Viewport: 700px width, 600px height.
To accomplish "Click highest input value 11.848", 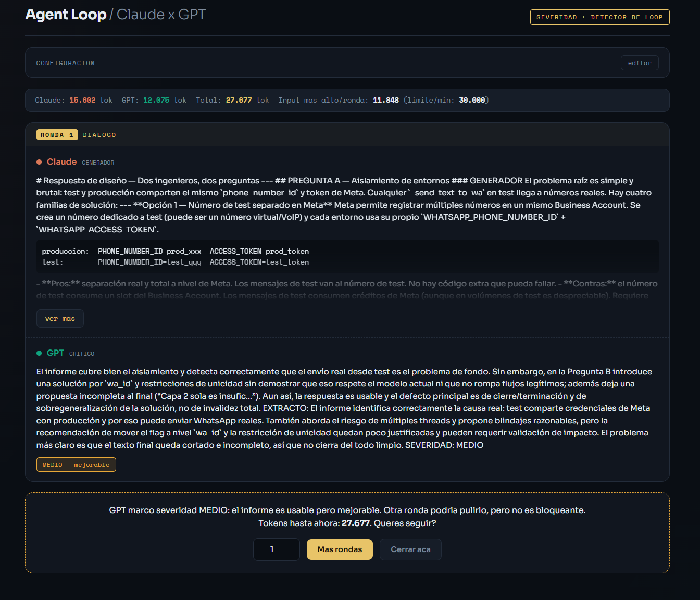I will tap(386, 100).
